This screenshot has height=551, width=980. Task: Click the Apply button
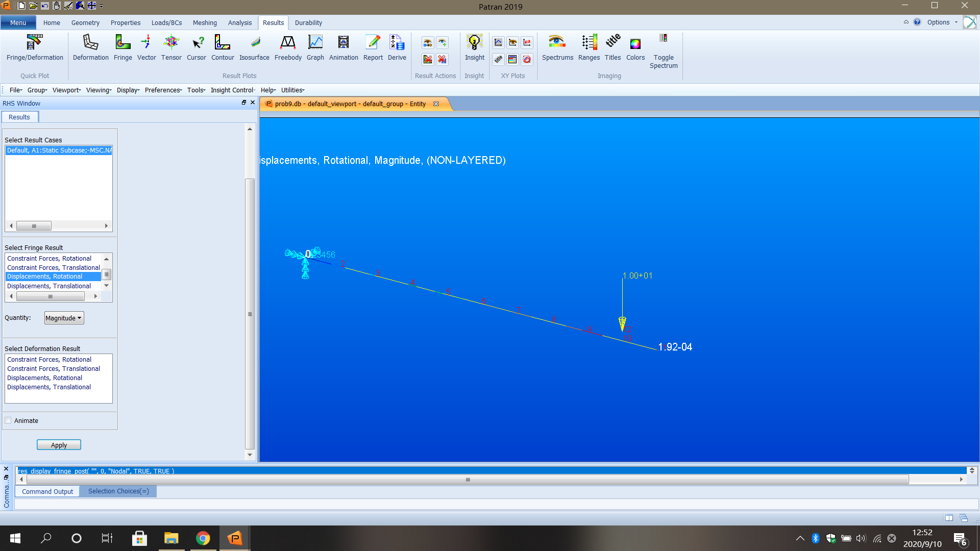point(59,445)
